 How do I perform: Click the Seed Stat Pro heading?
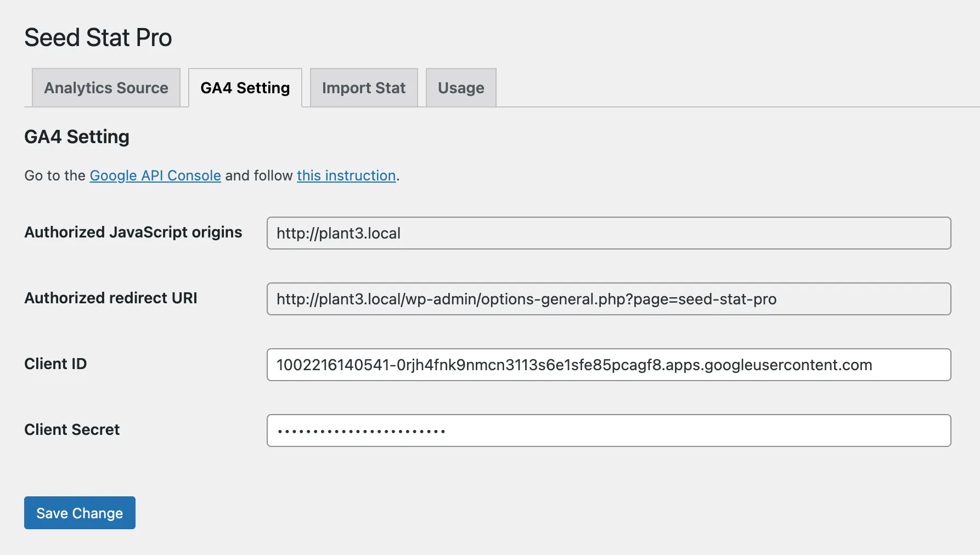(x=98, y=37)
